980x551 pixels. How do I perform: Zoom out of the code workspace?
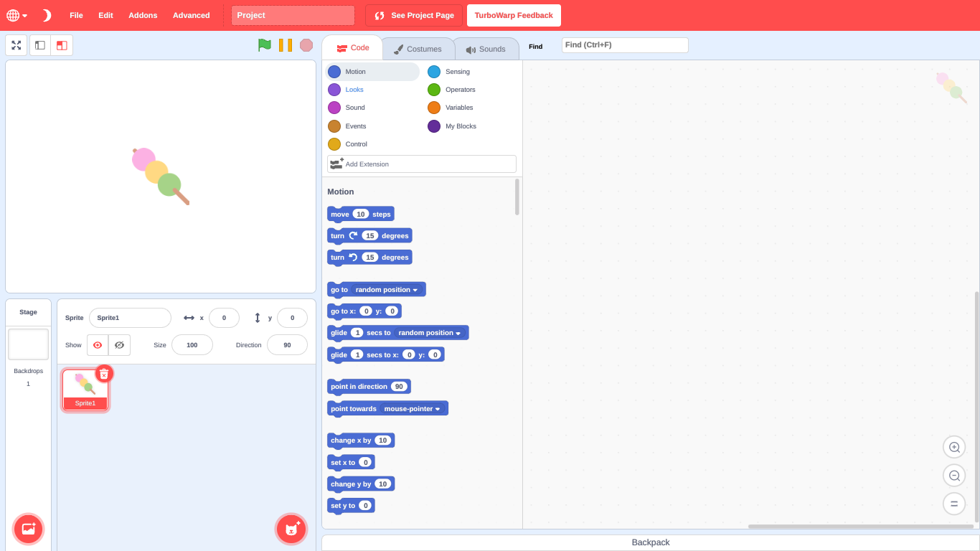point(953,476)
